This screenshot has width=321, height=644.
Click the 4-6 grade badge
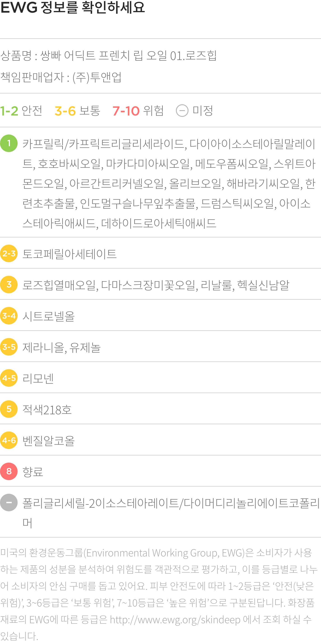pos(9,440)
